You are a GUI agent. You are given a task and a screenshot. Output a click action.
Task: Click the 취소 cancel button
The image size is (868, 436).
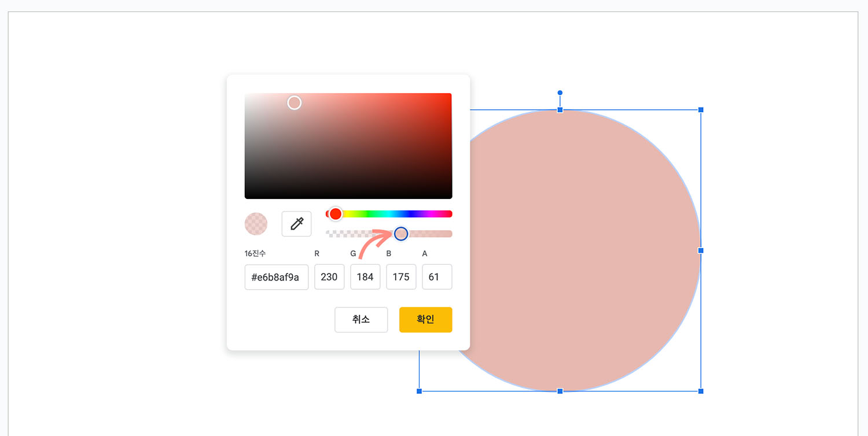click(361, 320)
